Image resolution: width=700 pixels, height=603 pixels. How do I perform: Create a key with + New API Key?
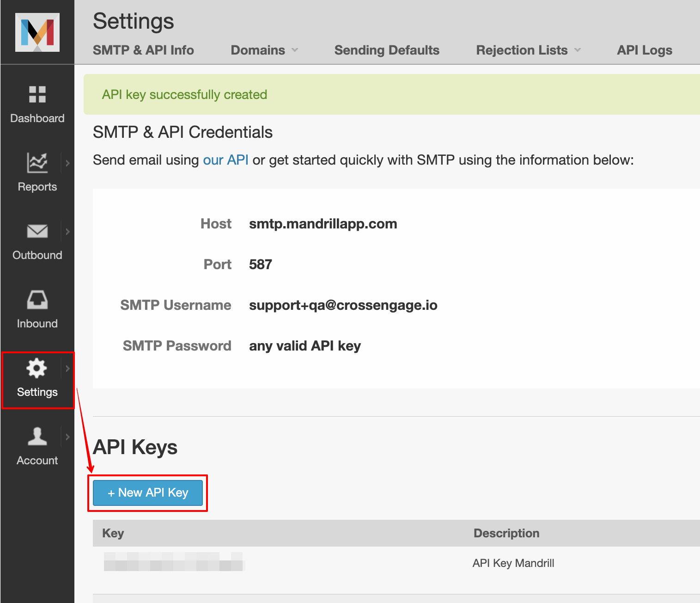pos(148,493)
